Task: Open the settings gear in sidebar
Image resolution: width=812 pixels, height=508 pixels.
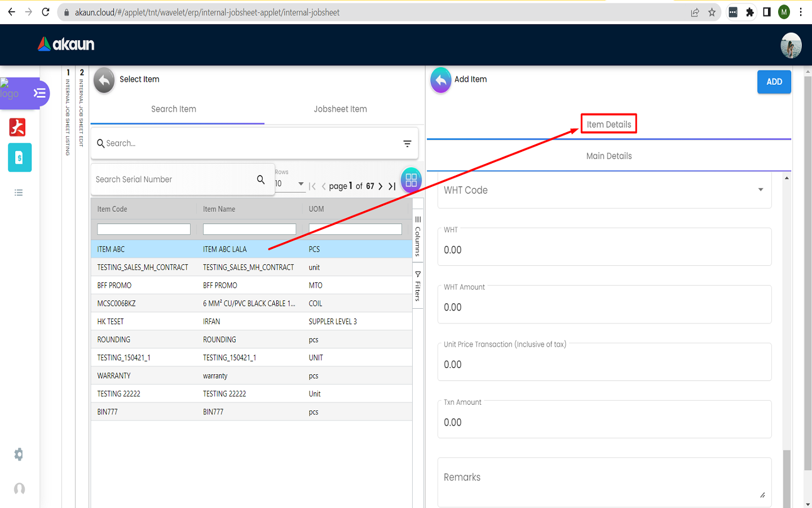Action: coord(19,454)
